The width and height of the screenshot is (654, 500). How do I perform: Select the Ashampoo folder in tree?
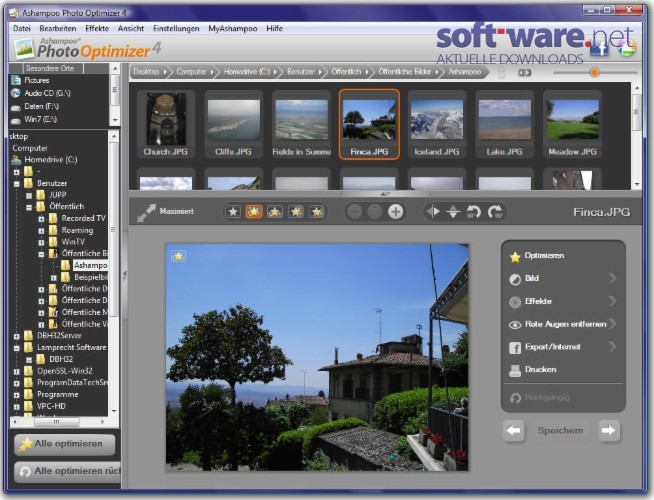[x=90, y=266]
